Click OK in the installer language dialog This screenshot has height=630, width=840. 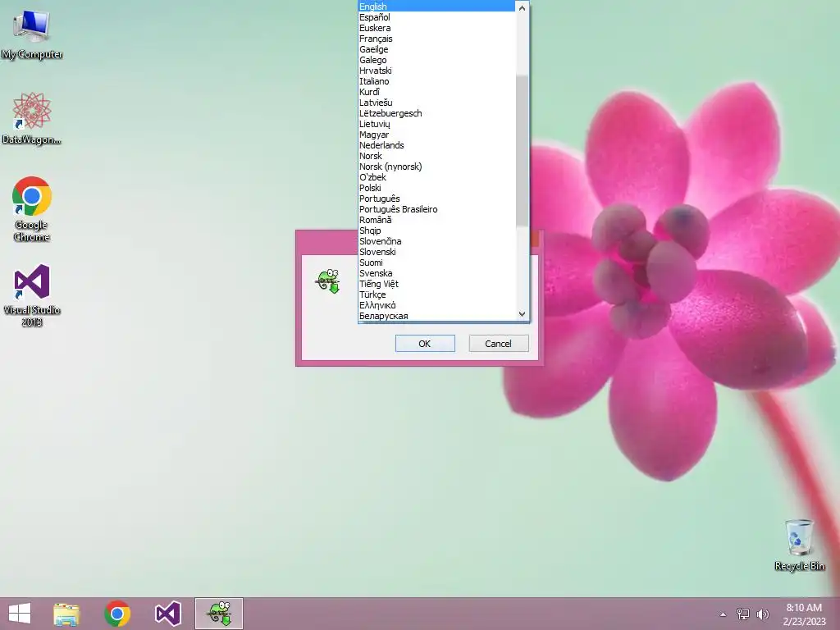click(425, 344)
